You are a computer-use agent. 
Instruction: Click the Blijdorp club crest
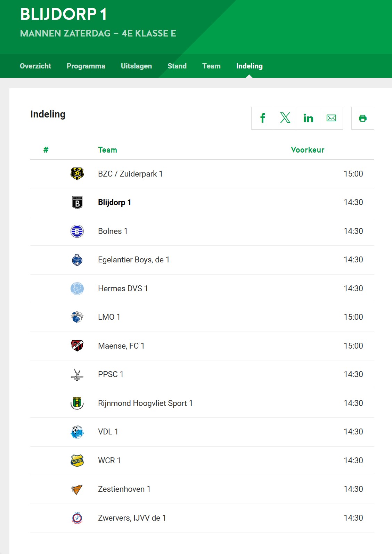pos(77,203)
